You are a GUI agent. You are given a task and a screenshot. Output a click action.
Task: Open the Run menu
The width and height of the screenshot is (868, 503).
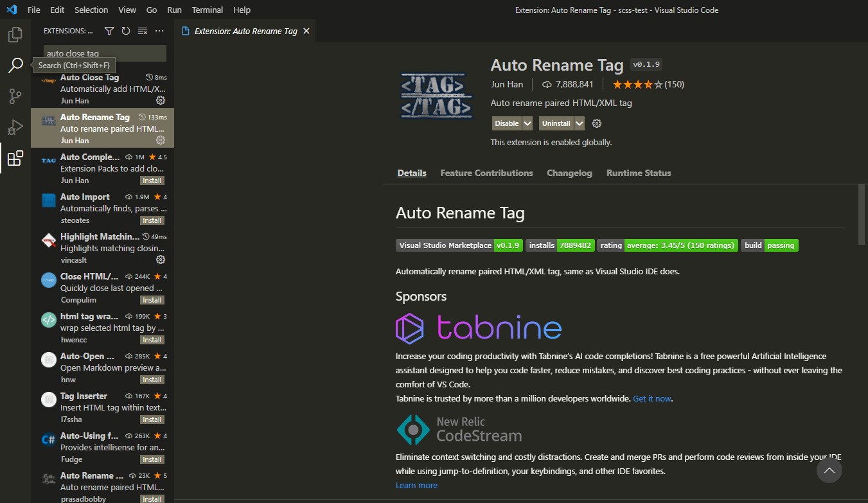pos(174,10)
